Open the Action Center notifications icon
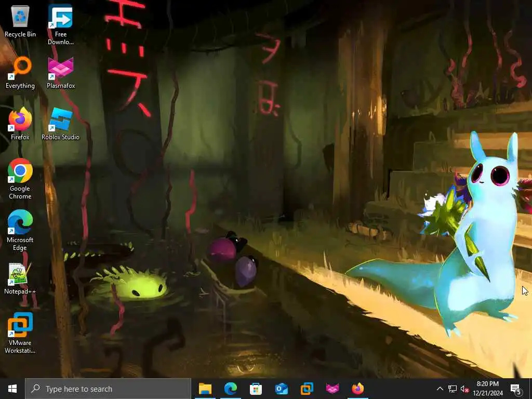 click(x=516, y=389)
